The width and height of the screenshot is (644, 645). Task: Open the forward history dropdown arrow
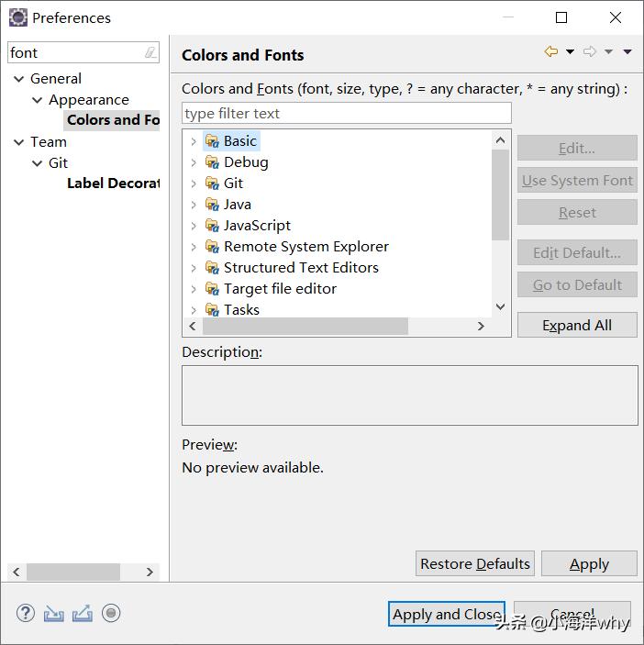point(608,51)
